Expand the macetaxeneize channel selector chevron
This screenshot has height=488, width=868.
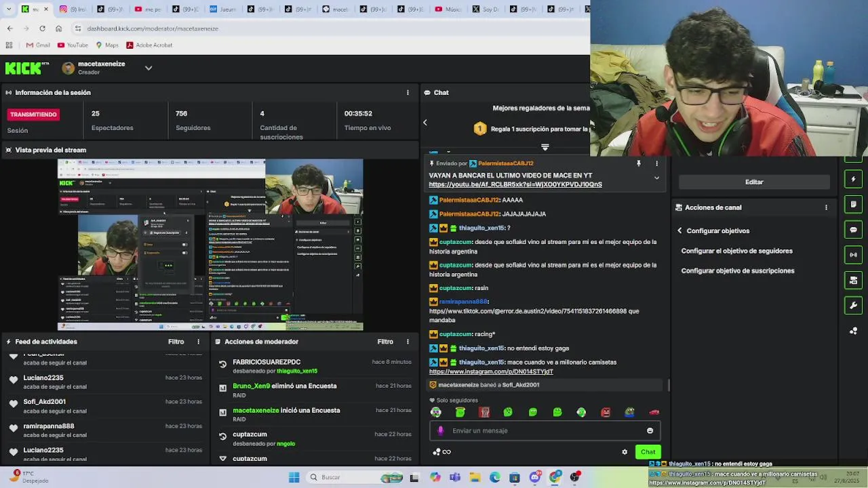click(x=149, y=68)
